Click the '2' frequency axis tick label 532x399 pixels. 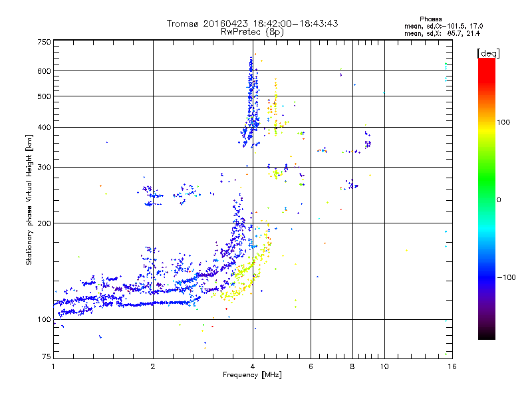(153, 366)
